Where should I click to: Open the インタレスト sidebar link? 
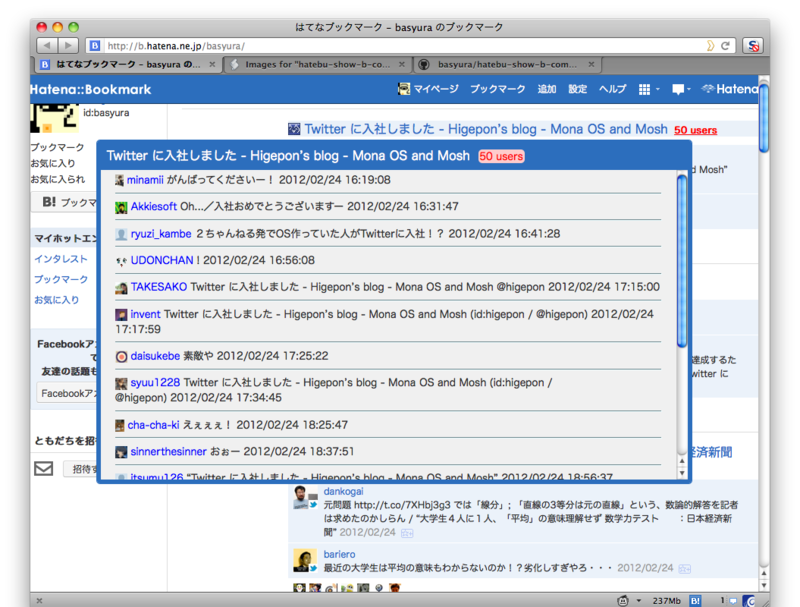click(61, 259)
